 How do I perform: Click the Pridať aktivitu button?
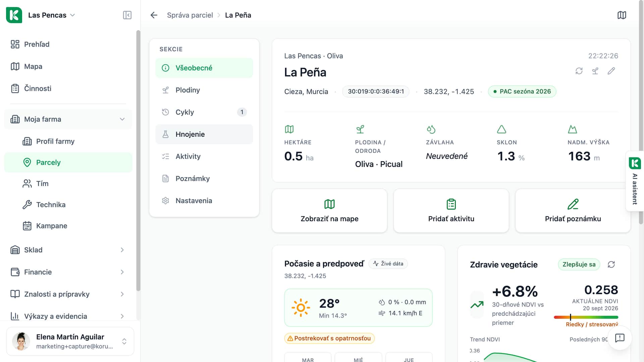click(451, 211)
